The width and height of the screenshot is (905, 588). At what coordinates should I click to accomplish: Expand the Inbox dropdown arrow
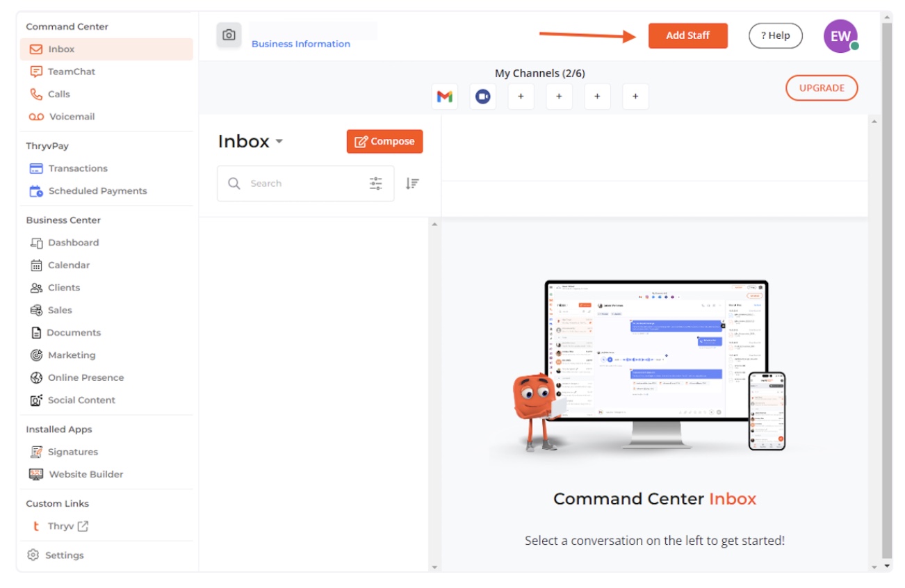[x=279, y=141]
